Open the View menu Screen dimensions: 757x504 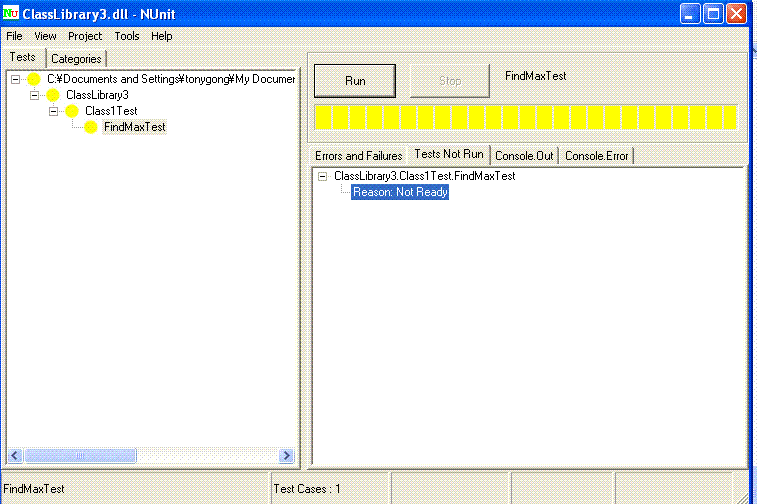(45, 36)
